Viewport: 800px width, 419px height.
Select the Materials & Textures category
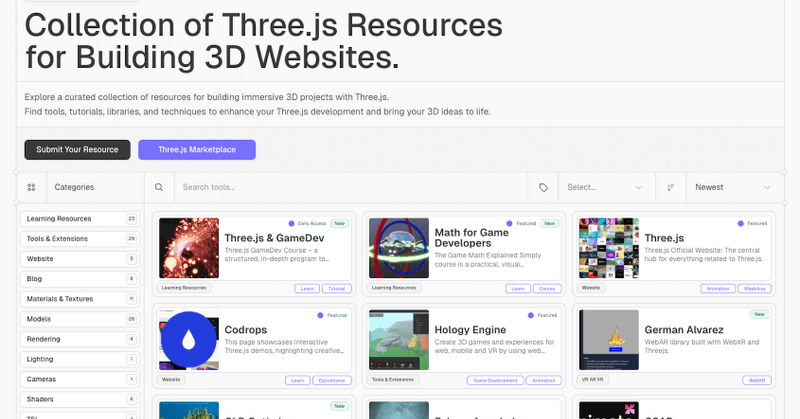(x=80, y=299)
